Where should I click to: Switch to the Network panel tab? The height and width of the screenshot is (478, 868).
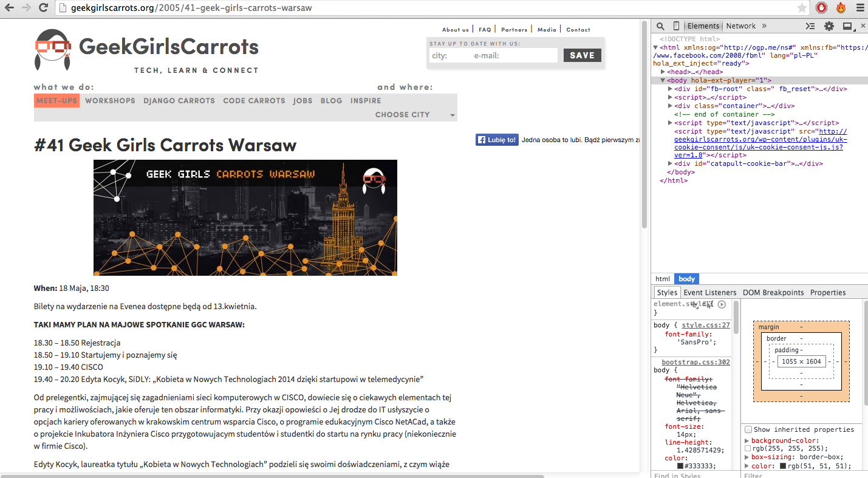[741, 26]
